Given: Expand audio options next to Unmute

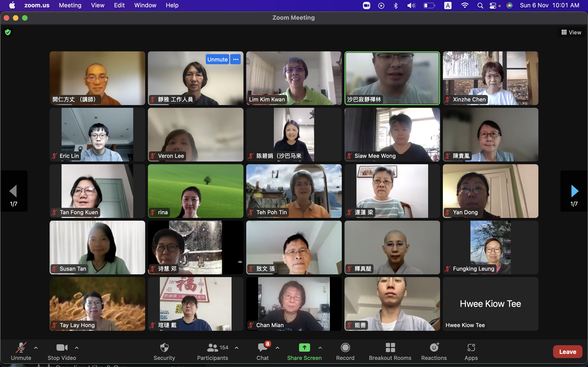Looking at the screenshot, I should tap(36, 348).
